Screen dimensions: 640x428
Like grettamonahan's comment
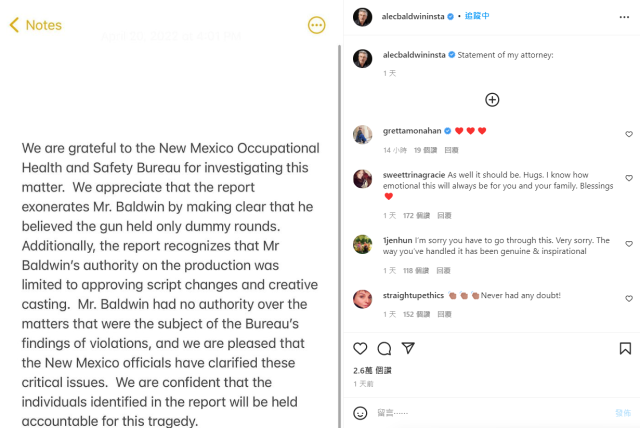tap(628, 134)
